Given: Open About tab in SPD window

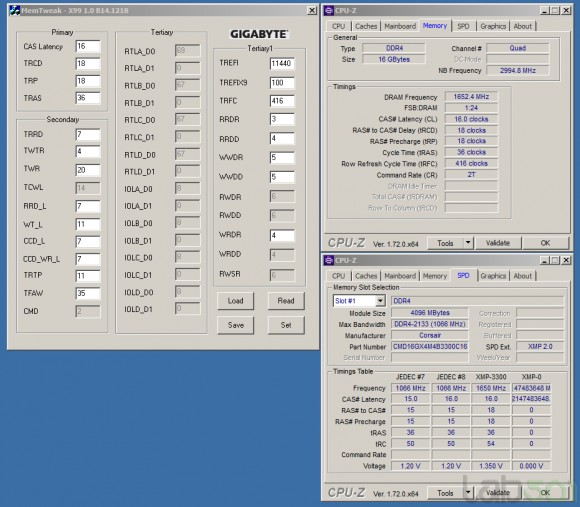Looking at the screenshot, I should point(522,276).
